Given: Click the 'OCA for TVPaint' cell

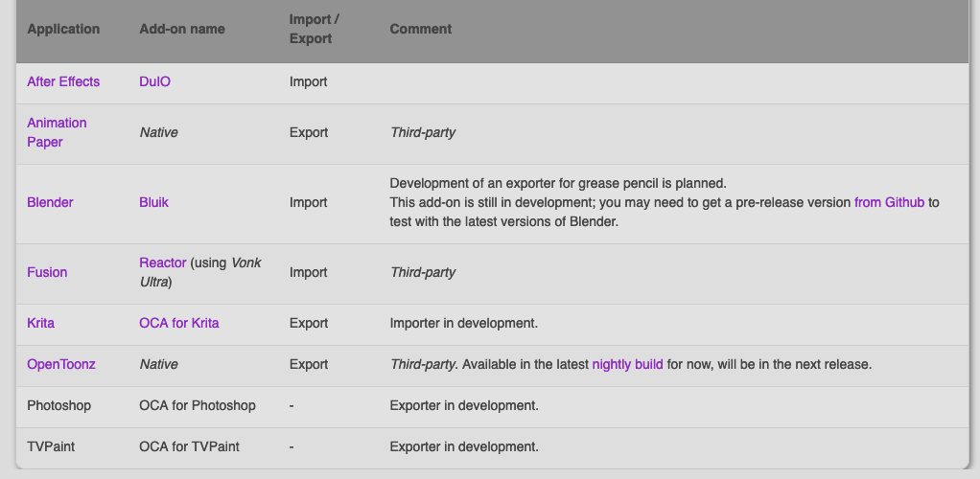Looking at the screenshot, I should 189,446.
